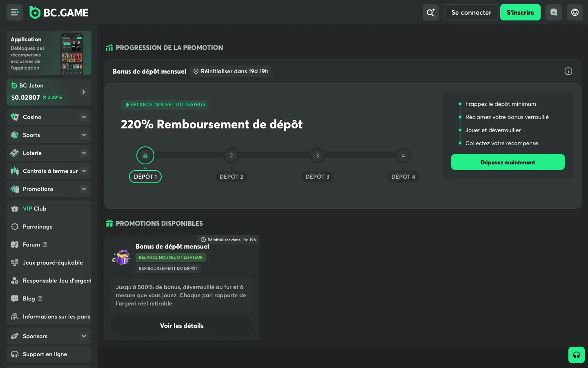The height and width of the screenshot is (368, 588).
Task: Click the floating green headset support button
Action: (x=577, y=355)
